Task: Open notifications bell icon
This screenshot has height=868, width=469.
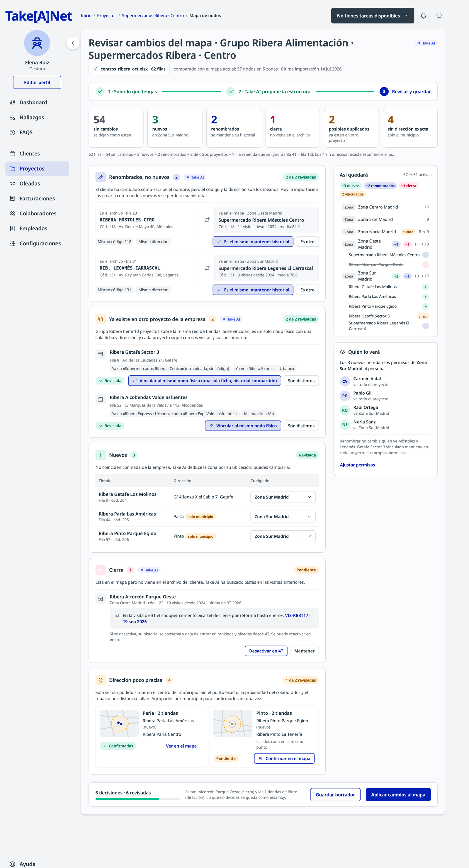Action: (x=423, y=16)
